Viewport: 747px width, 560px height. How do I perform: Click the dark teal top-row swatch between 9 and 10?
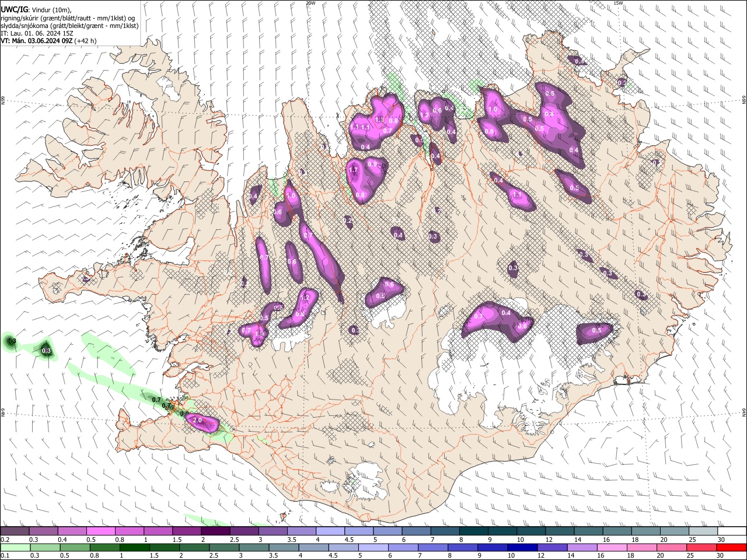502,531
